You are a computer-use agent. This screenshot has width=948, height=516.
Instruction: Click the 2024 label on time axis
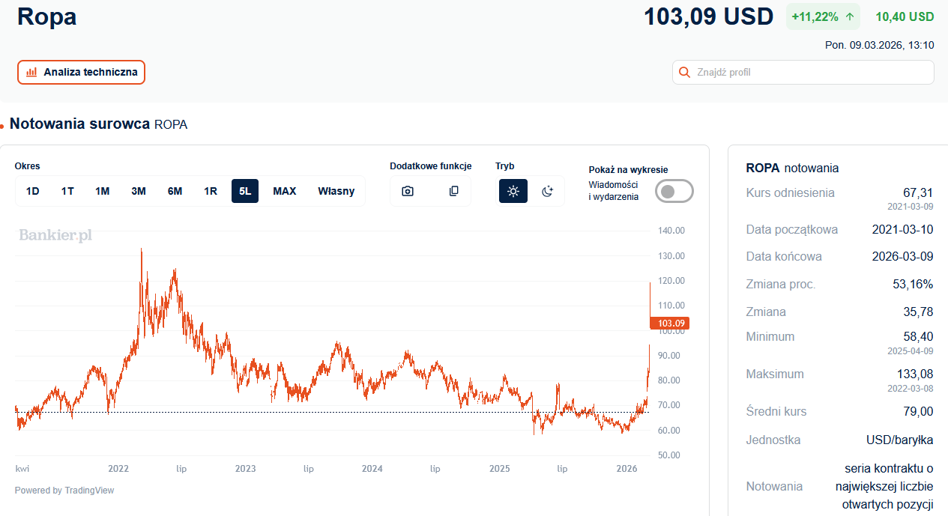point(372,469)
